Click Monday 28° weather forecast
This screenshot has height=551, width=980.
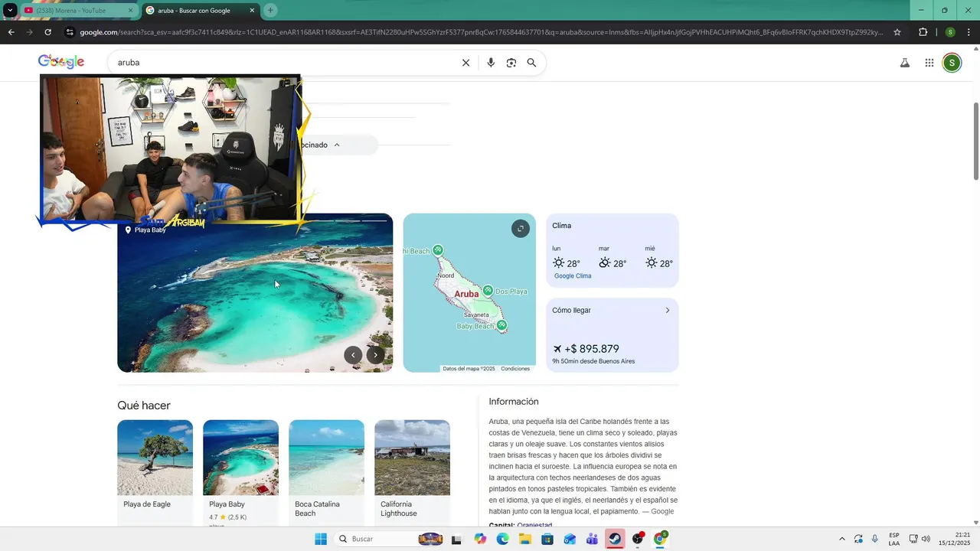[566, 258]
